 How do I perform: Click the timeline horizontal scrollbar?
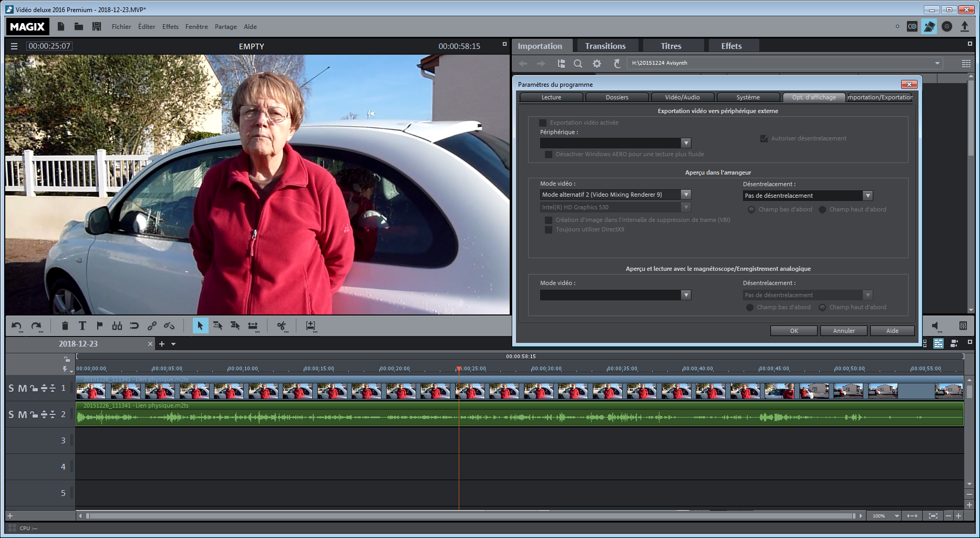(471, 516)
